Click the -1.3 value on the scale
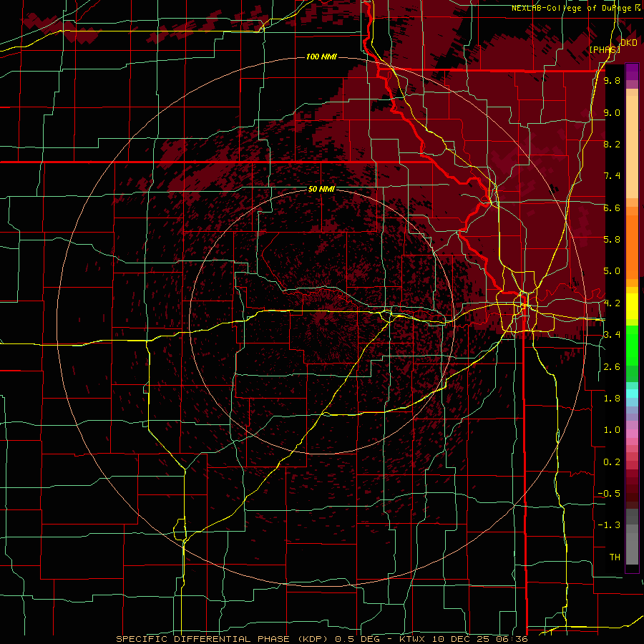 609,525
